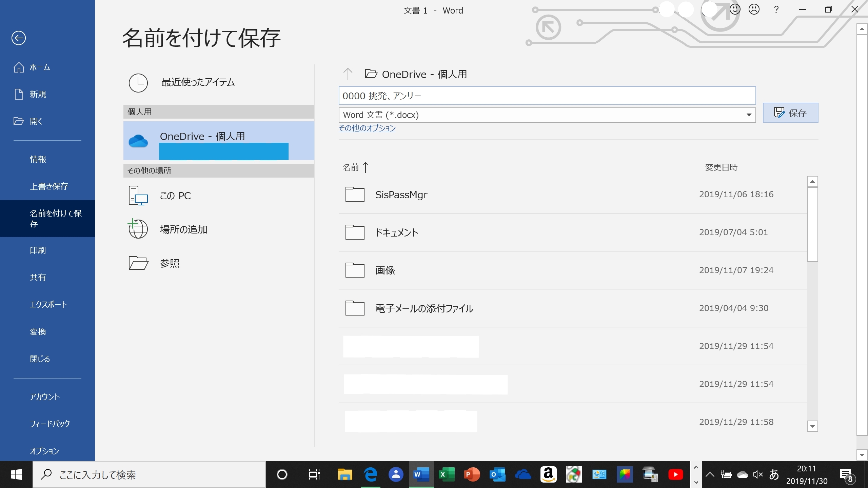Open Task View on taskbar
868x488 pixels.
(x=314, y=475)
